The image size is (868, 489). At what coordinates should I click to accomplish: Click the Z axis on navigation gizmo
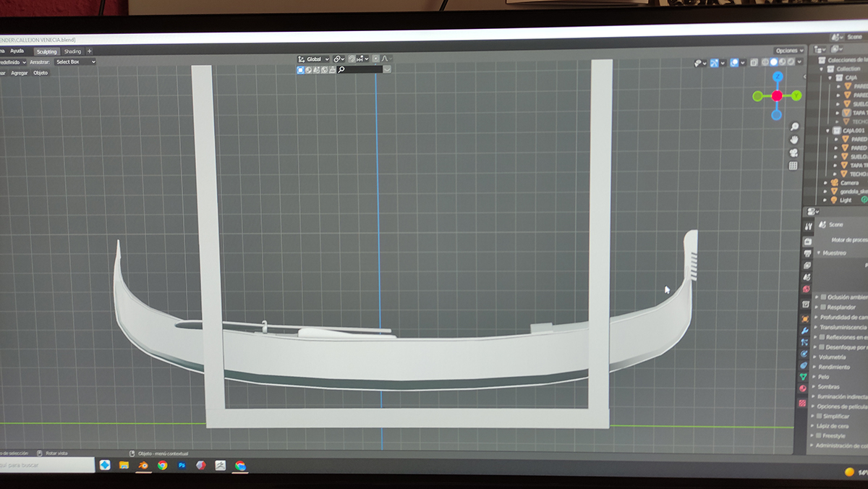click(x=777, y=77)
